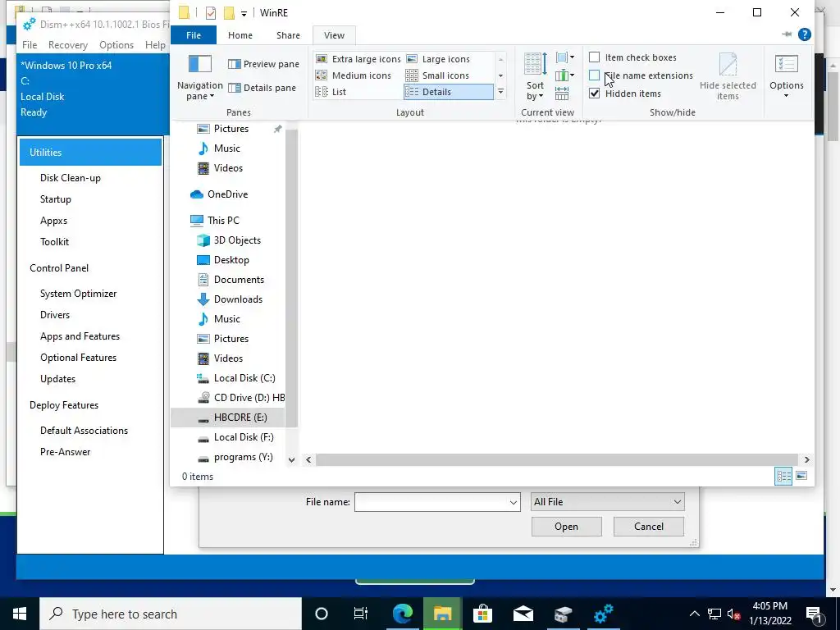
Task: Select CD Drive (D:) in tree
Action: [x=240, y=398]
